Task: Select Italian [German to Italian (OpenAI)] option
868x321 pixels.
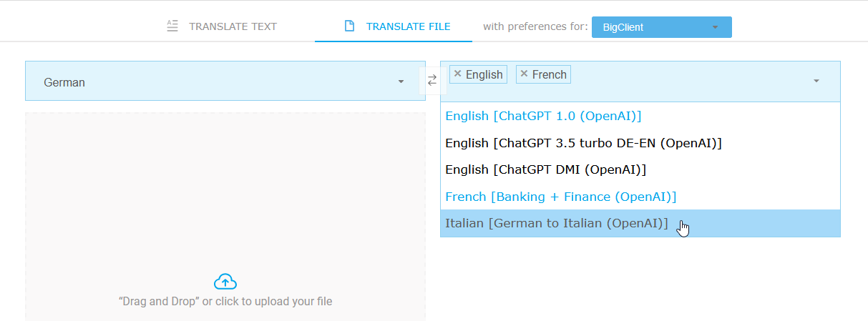Action: [556, 223]
